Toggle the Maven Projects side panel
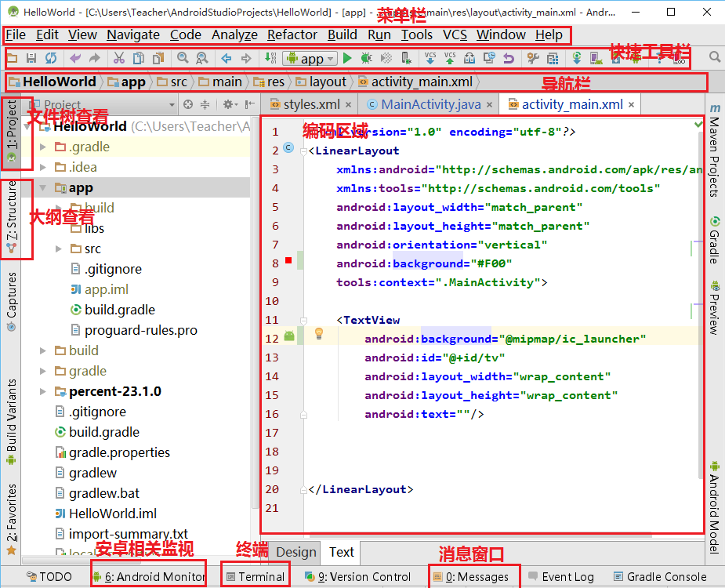This screenshot has height=588, width=725. [x=715, y=151]
